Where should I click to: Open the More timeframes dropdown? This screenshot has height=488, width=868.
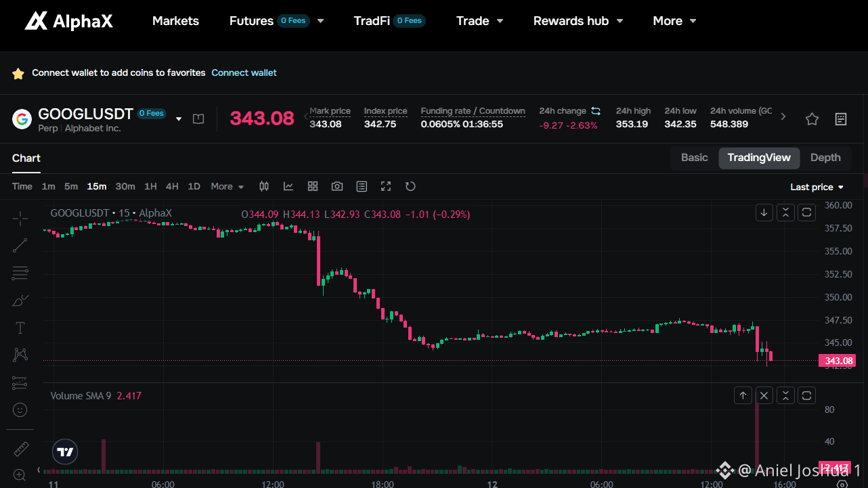[x=227, y=186]
